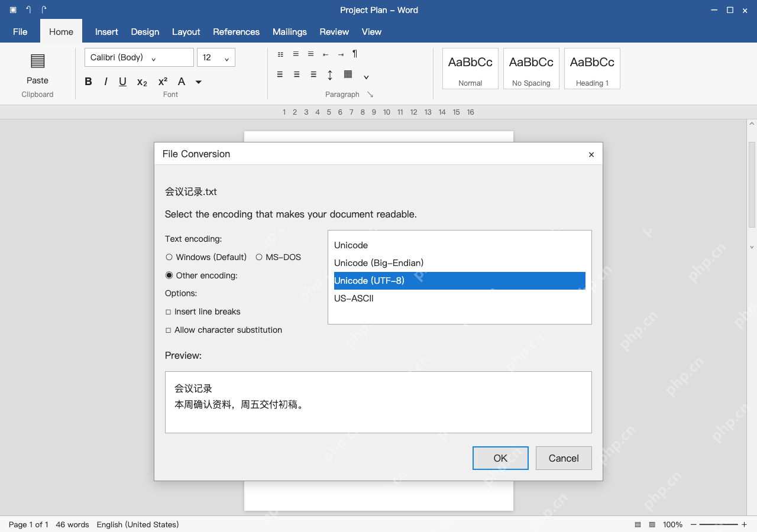This screenshot has height=532, width=757.
Task: Open line spacing options
Action: [x=330, y=74]
